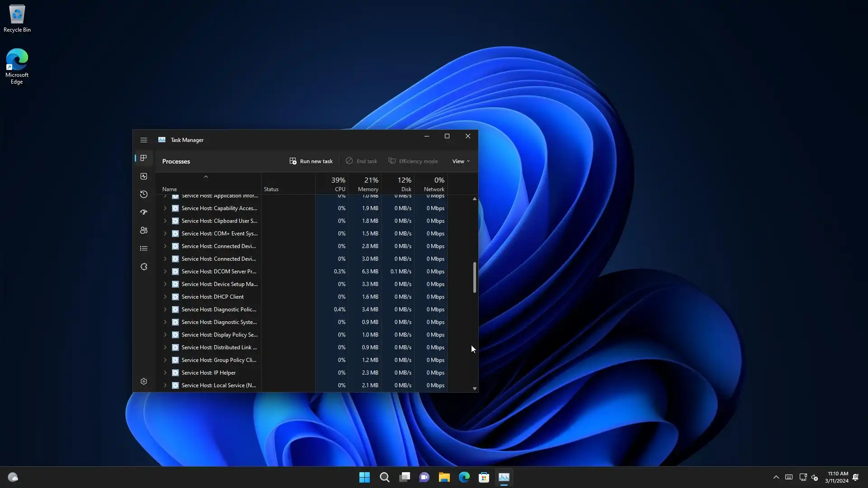Viewport: 868px width, 488px height.
Task: Sort by the Memory column header
Action: click(368, 184)
